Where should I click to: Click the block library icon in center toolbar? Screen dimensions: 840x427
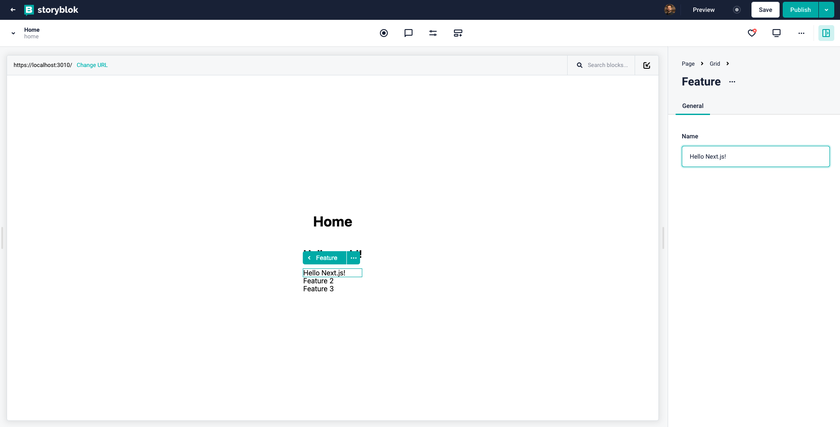click(x=458, y=33)
